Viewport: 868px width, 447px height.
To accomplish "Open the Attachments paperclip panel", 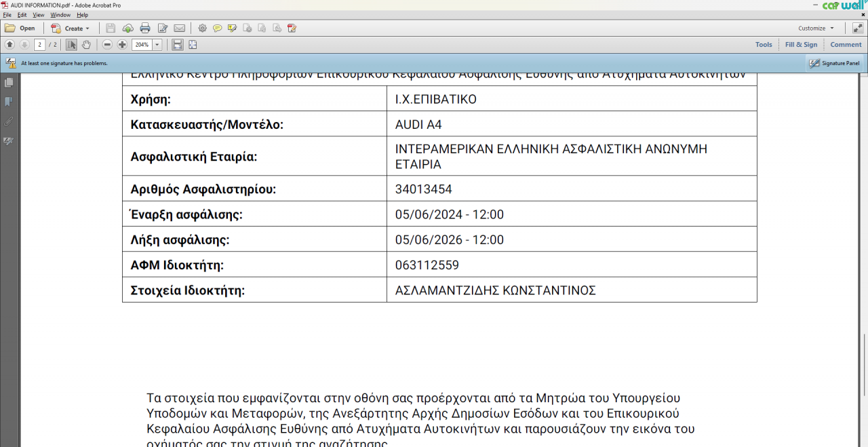I will click(x=9, y=121).
